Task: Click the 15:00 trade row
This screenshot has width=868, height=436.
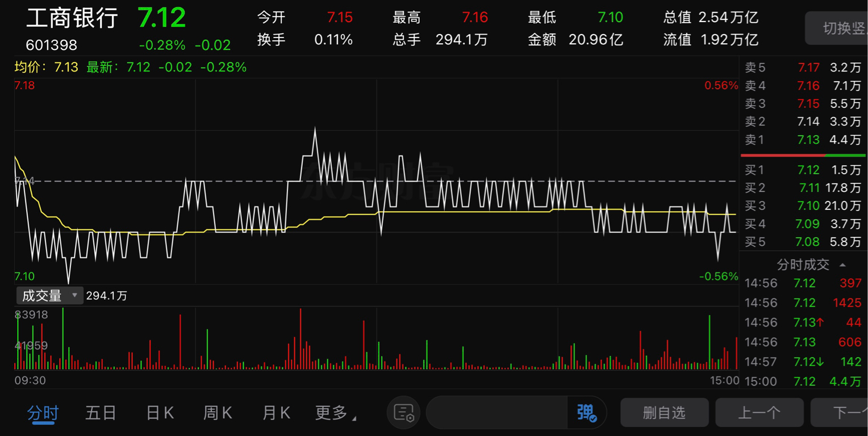Action: pos(803,381)
